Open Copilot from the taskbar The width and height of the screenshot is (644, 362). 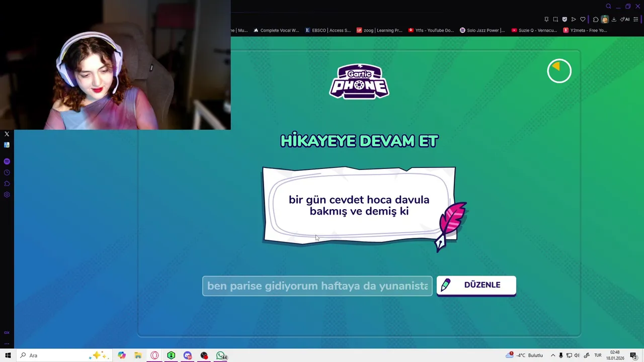[121, 355]
